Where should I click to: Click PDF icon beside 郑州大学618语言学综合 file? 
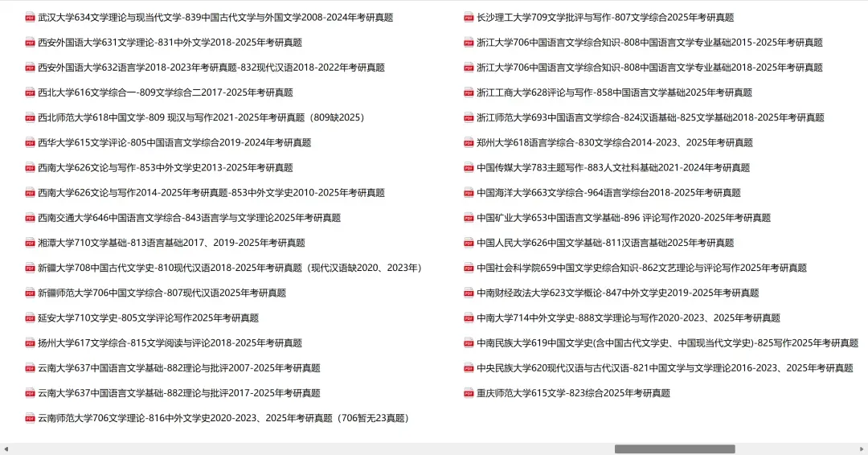tap(469, 143)
